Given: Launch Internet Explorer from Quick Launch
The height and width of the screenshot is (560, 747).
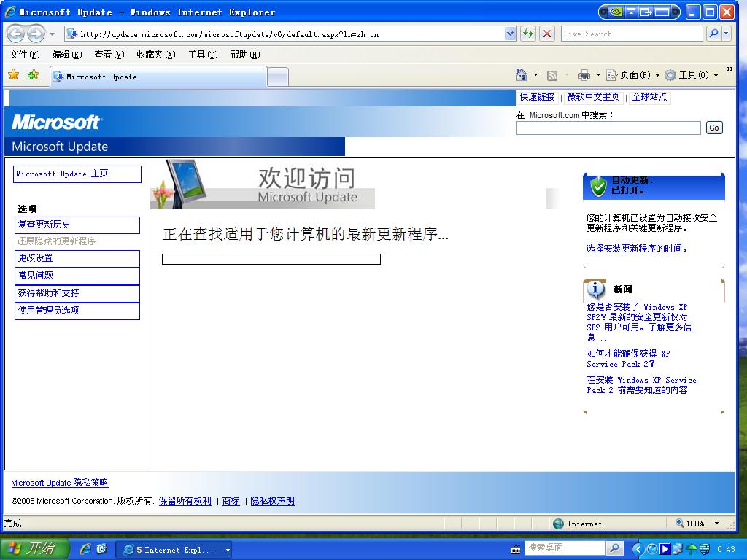Looking at the screenshot, I should (86, 550).
